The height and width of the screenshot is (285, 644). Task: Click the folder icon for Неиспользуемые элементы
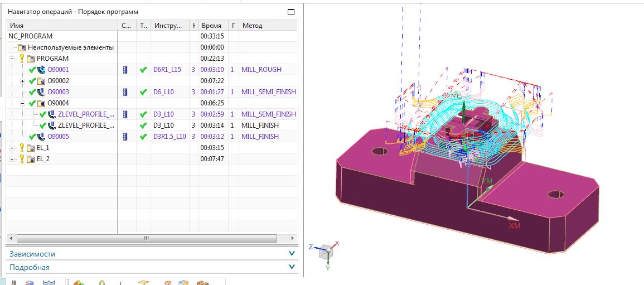click(x=22, y=47)
